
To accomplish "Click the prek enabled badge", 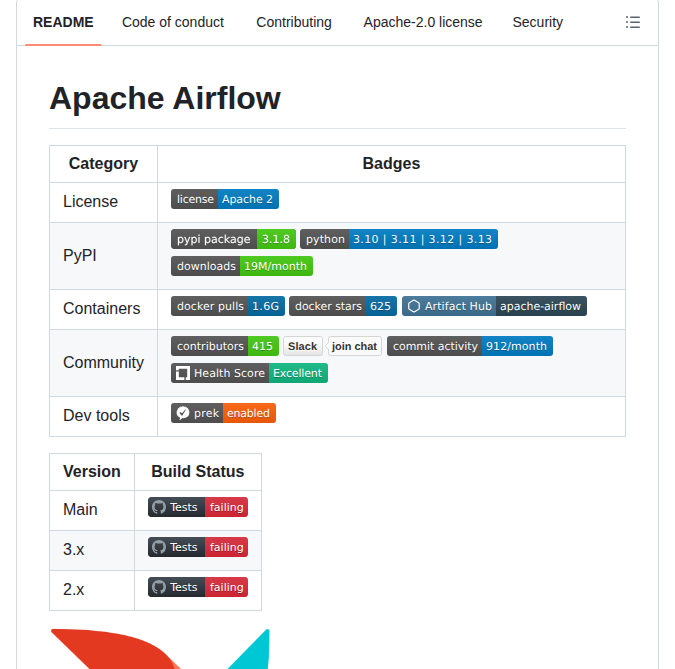I will tap(223, 413).
